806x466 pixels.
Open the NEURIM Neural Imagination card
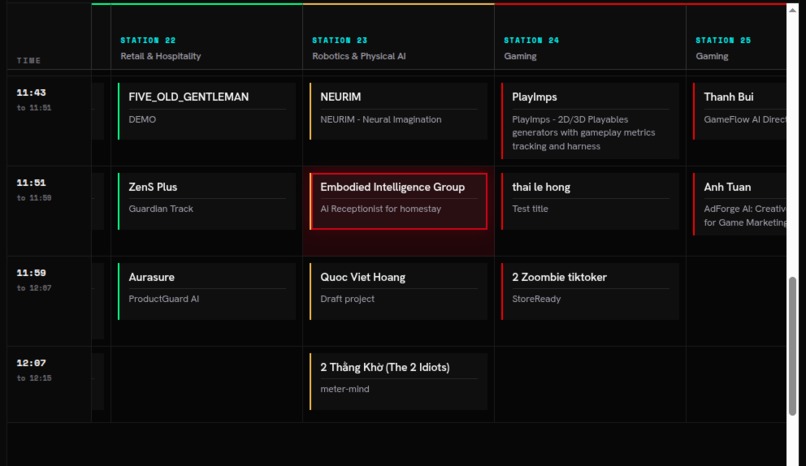point(399,111)
